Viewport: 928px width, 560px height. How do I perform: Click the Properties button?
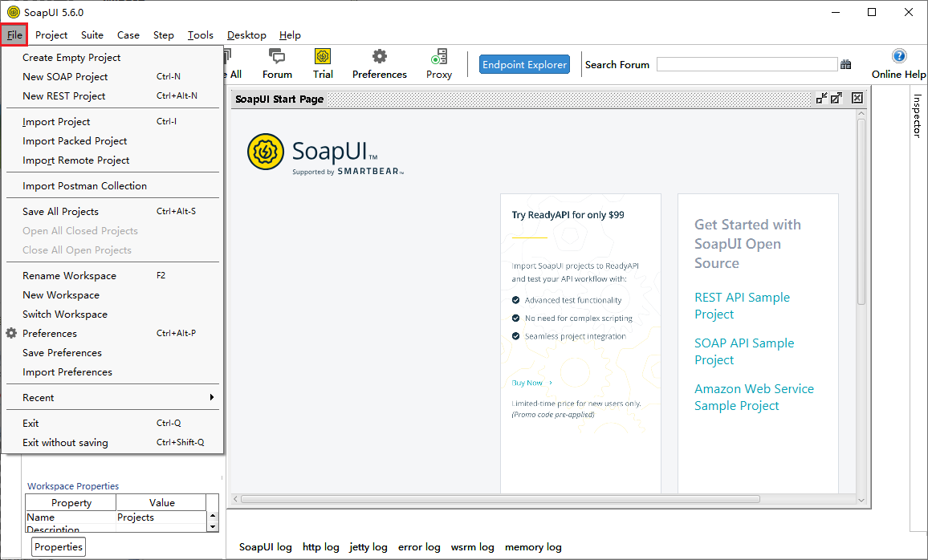pyautogui.click(x=58, y=547)
